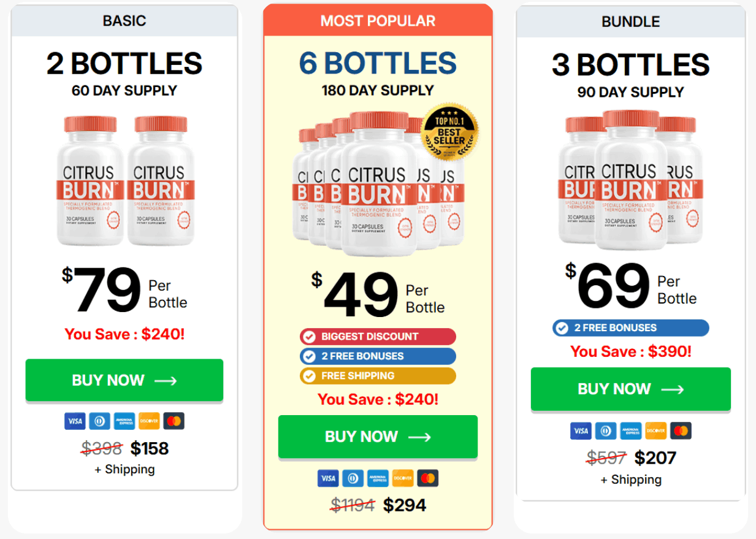This screenshot has height=539, width=756.
Task: Click American Express icon in Most Popular plan
Action: pyautogui.click(x=378, y=478)
